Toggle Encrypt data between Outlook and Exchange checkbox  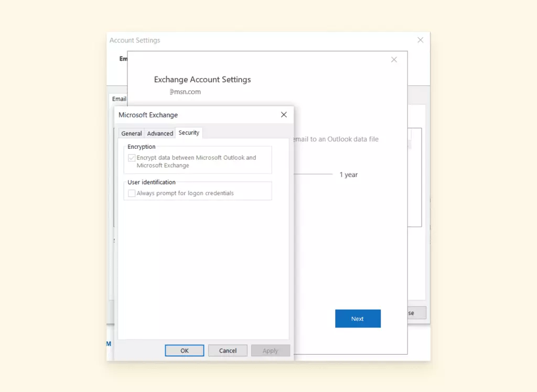point(132,158)
